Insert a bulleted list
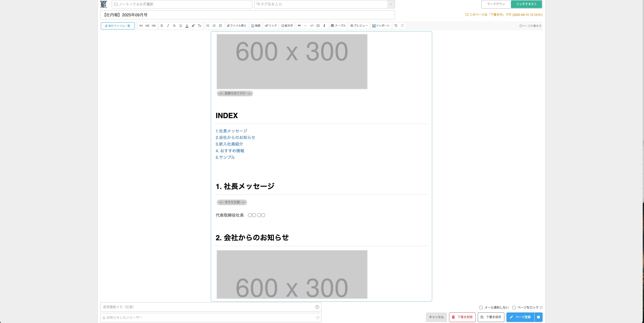The width and height of the screenshot is (644, 323). click(x=208, y=26)
